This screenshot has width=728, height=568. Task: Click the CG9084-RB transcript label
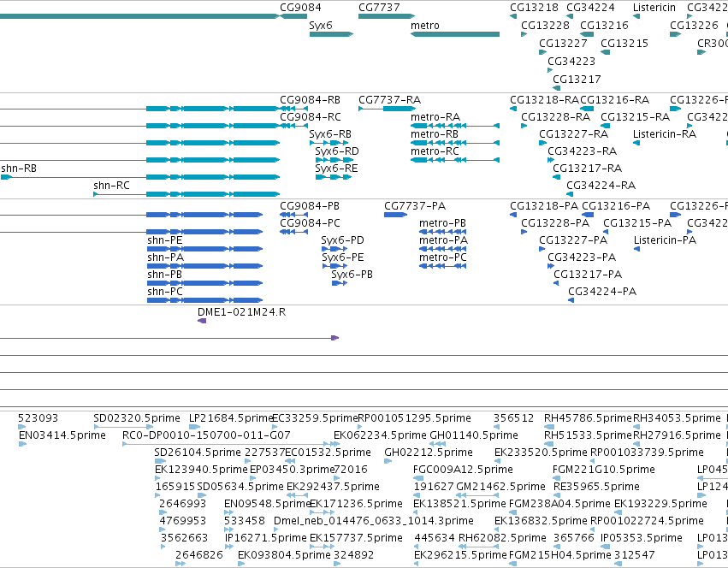click(x=311, y=100)
